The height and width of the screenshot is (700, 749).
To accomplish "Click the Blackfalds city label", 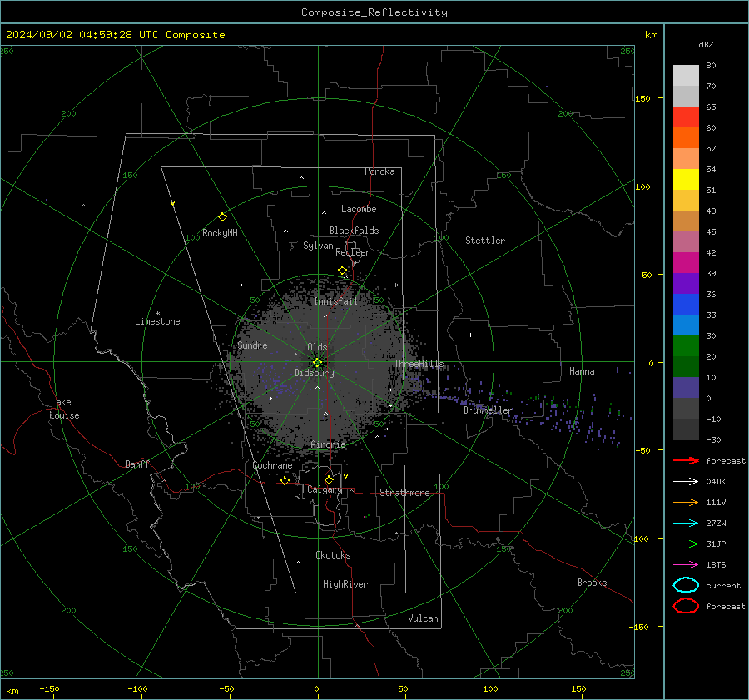I will point(354,231).
